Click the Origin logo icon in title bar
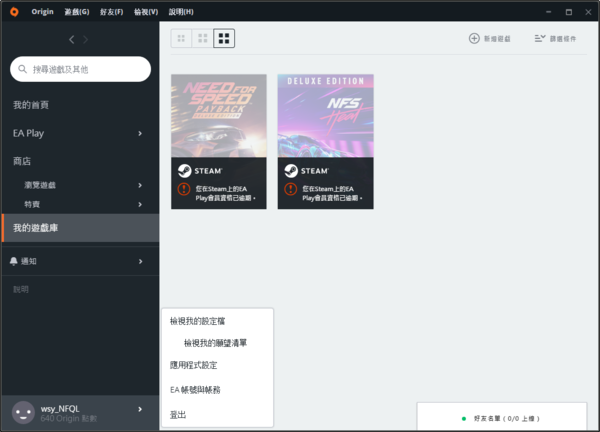The width and height of the screenshot is (600, 432). (14, 11)
